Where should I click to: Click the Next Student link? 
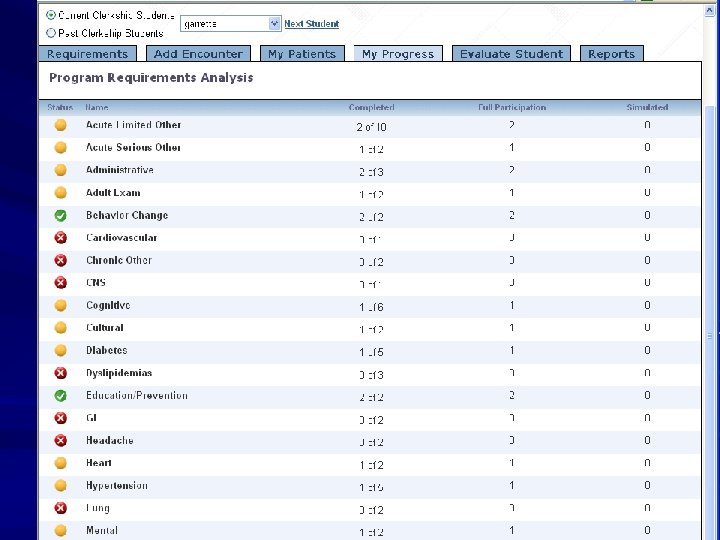click(312, 24)
